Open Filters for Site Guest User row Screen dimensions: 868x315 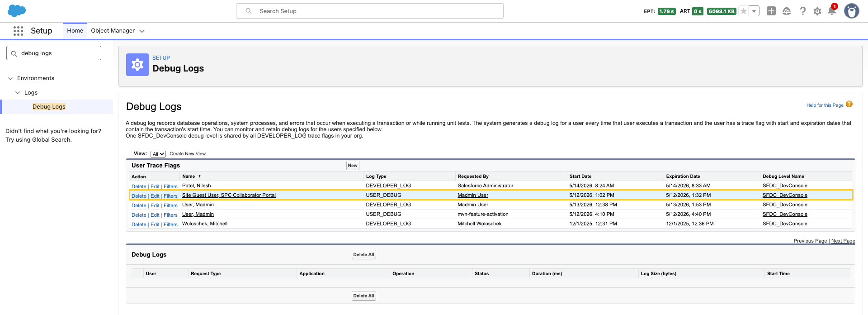pyautogui.click(x=170, y=196)
